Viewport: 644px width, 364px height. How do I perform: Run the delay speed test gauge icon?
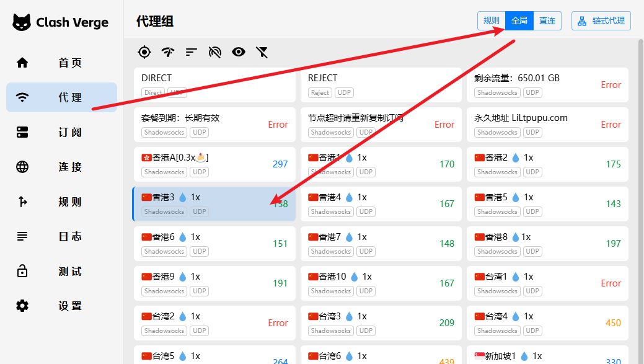(168, 52)
